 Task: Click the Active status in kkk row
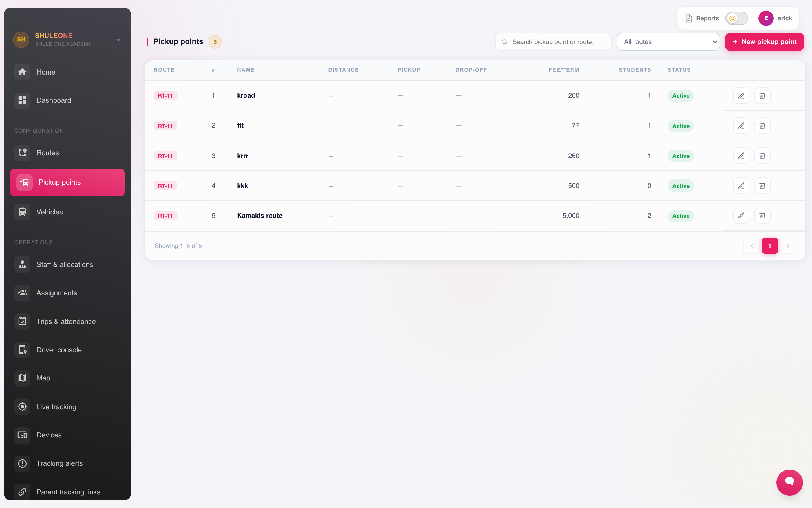tap(681, 186)
